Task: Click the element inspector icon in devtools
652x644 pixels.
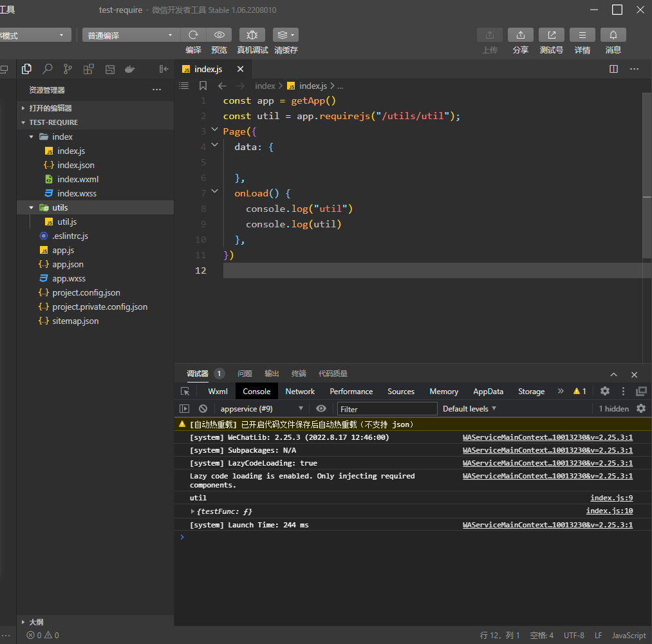Action: (185, 392)
